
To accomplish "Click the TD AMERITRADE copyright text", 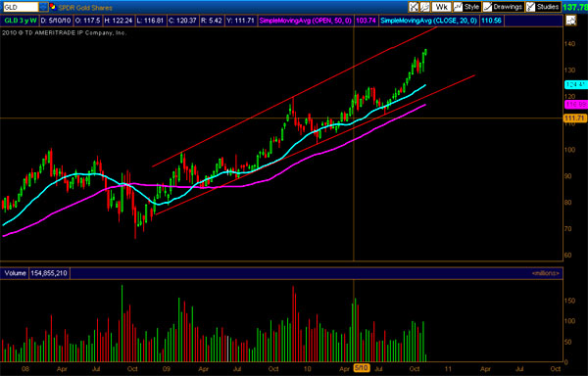I will 64,33.
